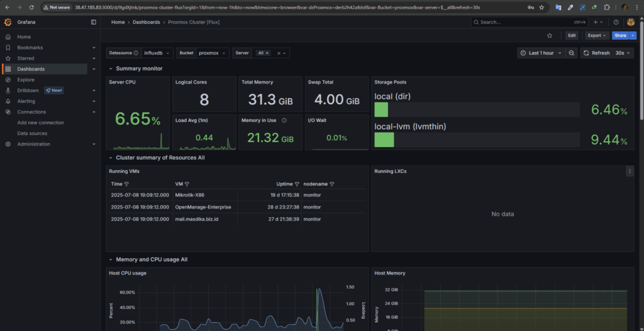Open Home from the sidebar
The image size is (644, 331).
point(24,37)
